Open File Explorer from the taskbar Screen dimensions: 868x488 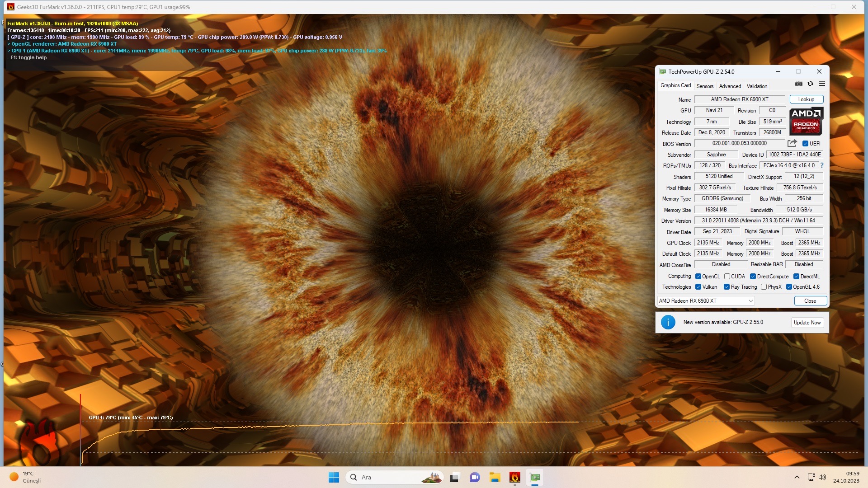pyautogui.click(x=495, y=477)
